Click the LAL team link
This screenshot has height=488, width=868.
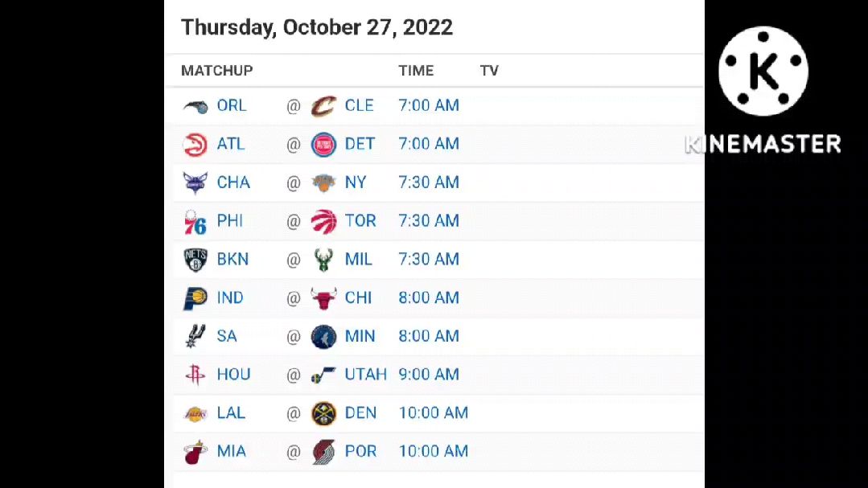point(231,412)
